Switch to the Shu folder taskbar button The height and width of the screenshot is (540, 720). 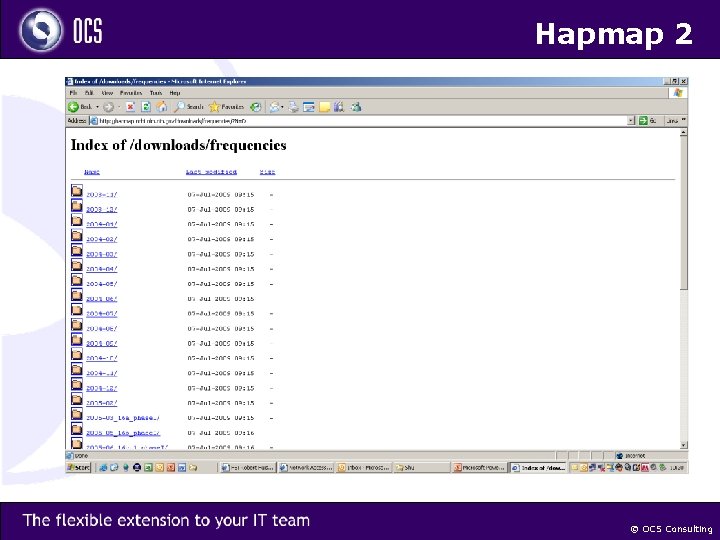click(x=421, y=467)
